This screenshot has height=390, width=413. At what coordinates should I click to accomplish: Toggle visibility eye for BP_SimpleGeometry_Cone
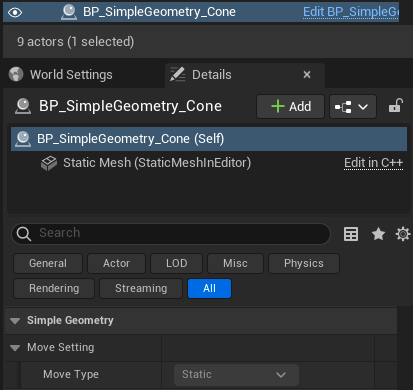click(15, 13)
